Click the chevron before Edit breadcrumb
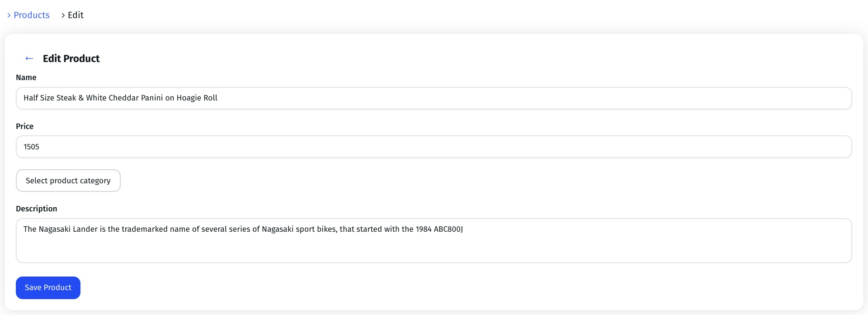 click(63, 15)
